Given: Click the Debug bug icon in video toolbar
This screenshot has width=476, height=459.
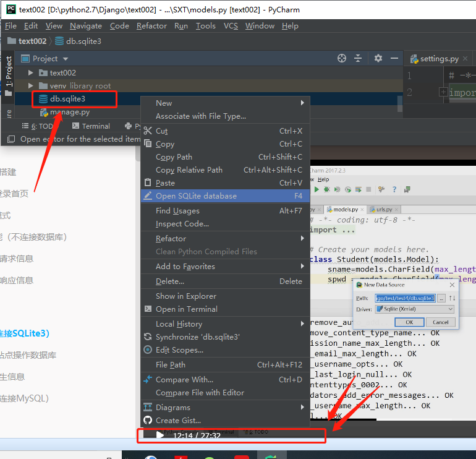Looking at the screenshot, I should (326, 189).
